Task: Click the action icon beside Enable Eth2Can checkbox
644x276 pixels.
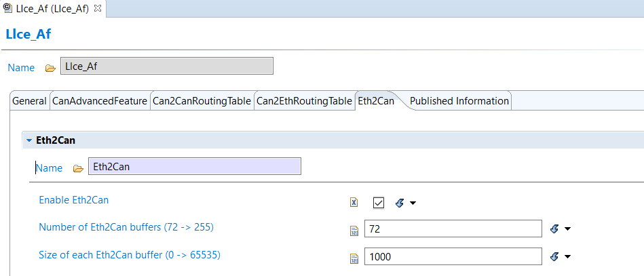Action: coord(400,202)
